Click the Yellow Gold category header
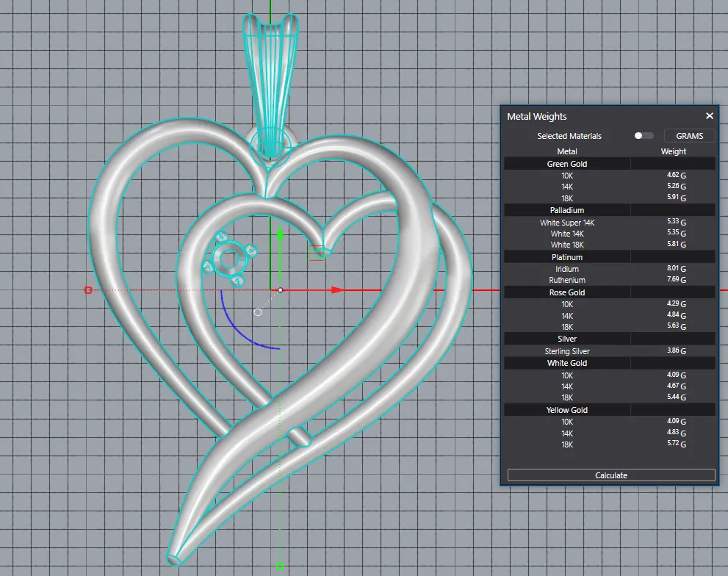The width and height of the screenshot is (728, 576). coord(567,410)
